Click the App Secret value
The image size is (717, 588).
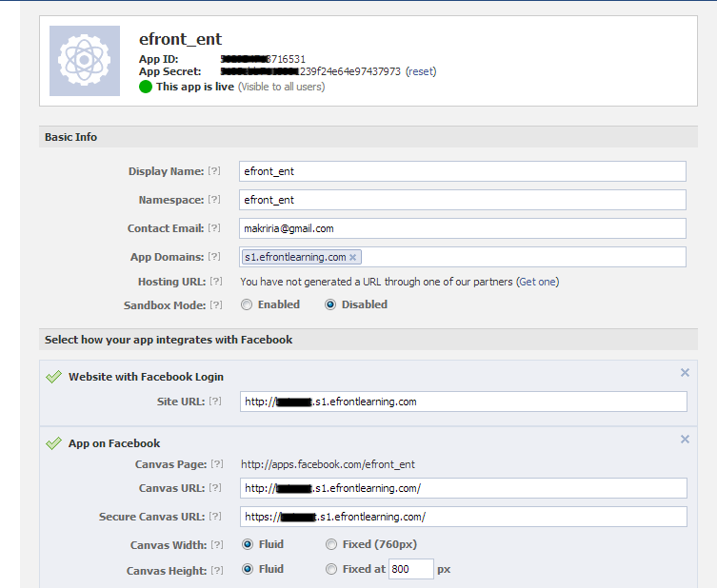[x=310, y=71]
